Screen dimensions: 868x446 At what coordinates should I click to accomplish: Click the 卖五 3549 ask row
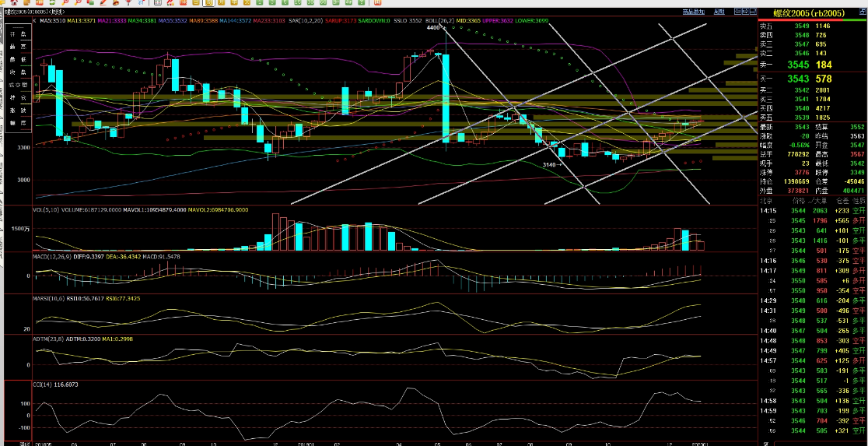pyautogui.click(x=813, y=26)
